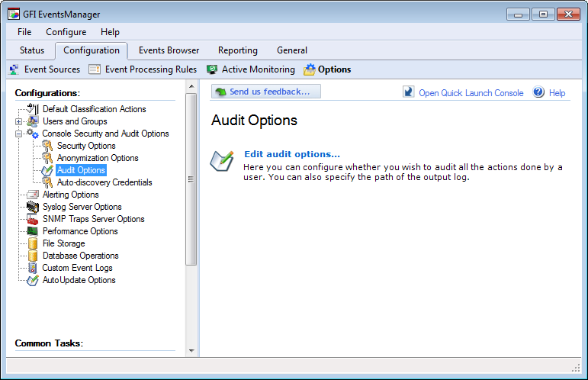
Task: Select Database Operations tree item
Action: (x=81, y=256)
